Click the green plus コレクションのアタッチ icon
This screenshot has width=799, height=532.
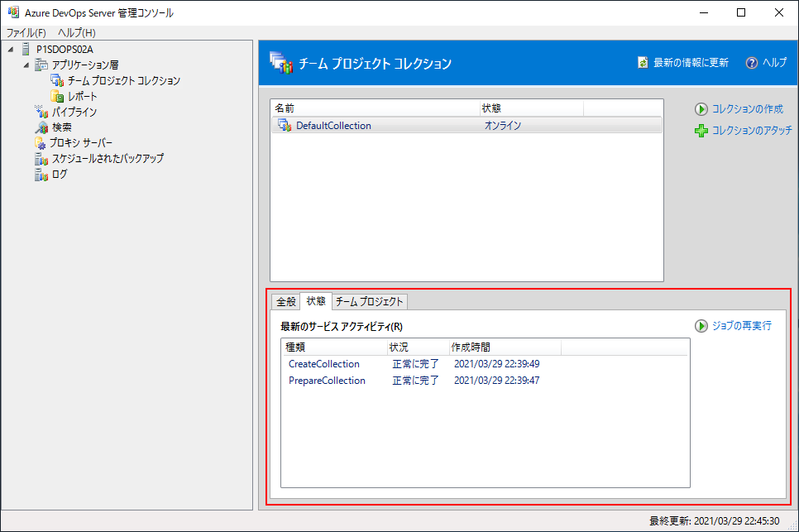pos(701,131)
